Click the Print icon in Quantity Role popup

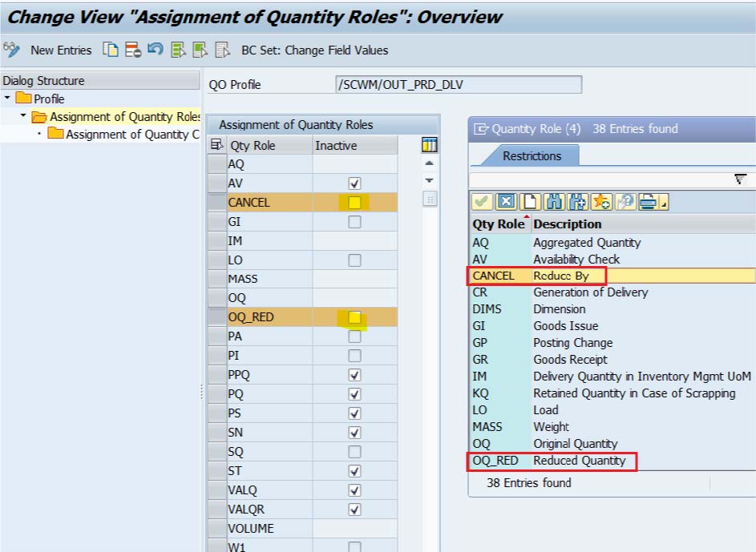649,201
